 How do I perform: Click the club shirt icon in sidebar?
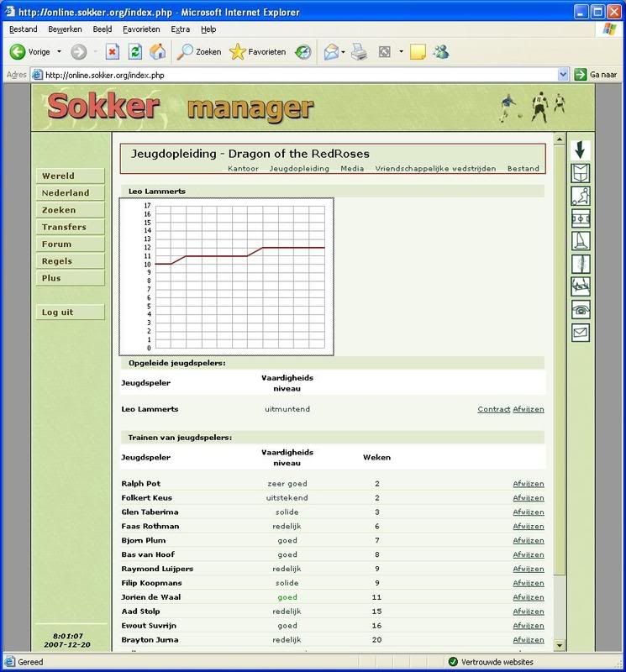point(581,173)
